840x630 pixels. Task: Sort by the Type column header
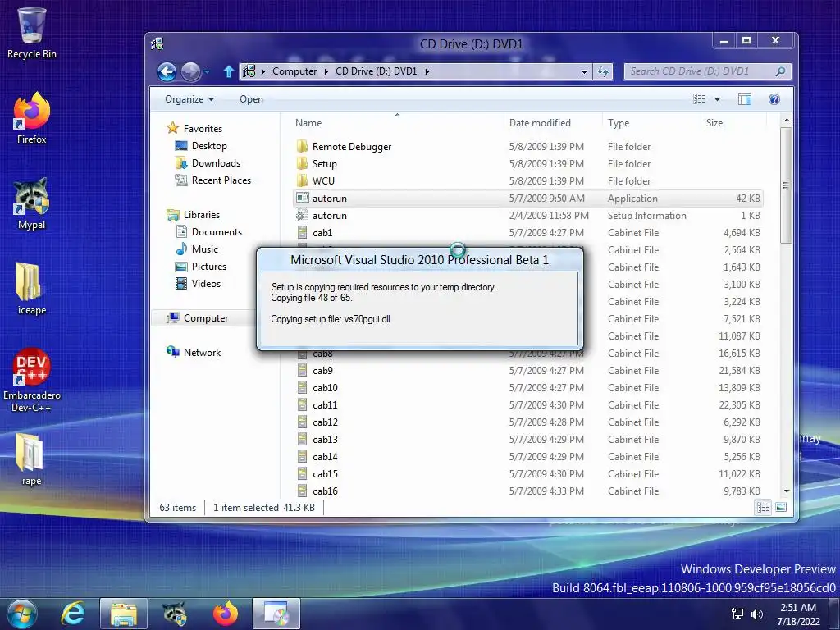[x=651, y=123]
